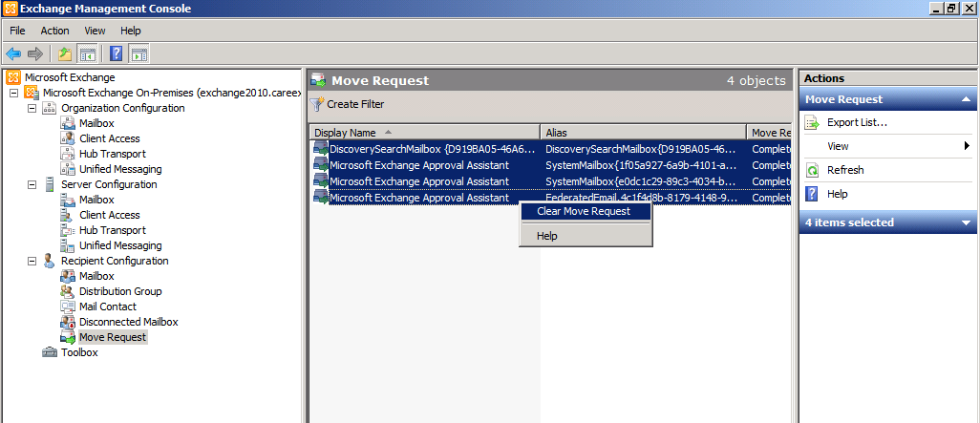Select Mailbox under Organization Configuration
The image size is (980, 423).
tap(96, 124)
